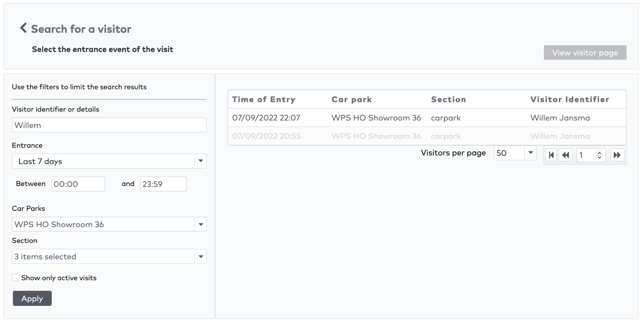644x323 pixels.
Task: Click the back chevron beside Search for a visitor
Action: (23, 28)
